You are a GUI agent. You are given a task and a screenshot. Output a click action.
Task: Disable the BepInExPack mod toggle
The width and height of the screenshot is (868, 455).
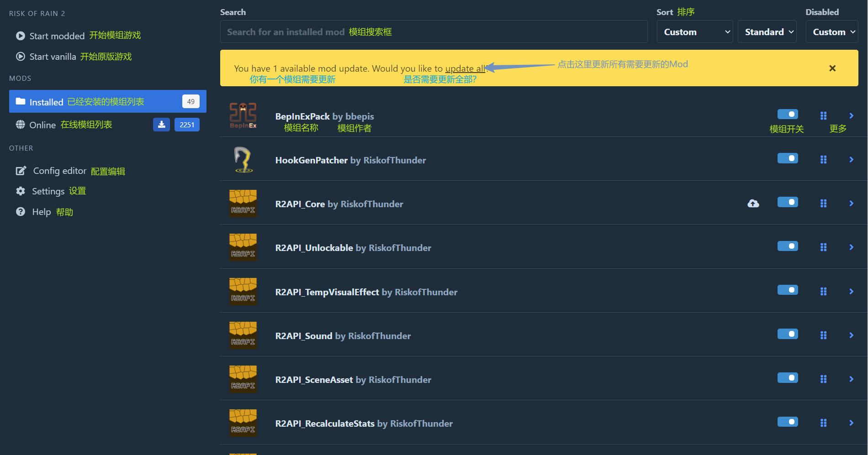click(788, 114)
